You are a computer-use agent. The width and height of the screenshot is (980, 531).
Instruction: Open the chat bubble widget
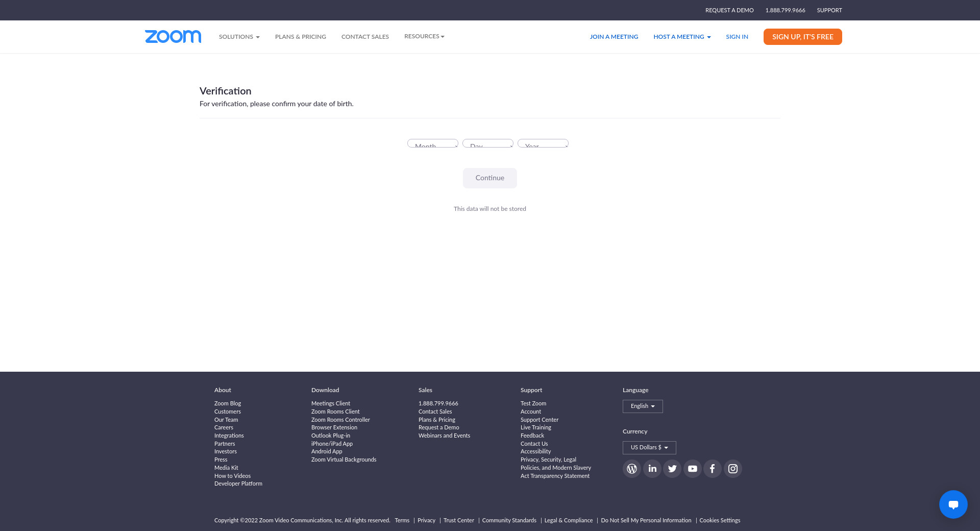953,504
